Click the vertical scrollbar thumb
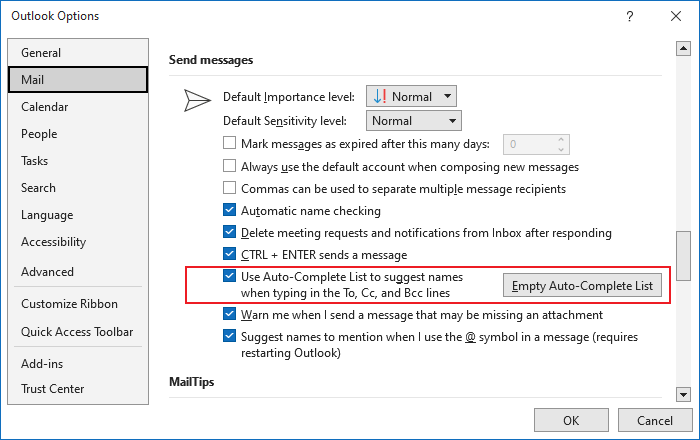This screenshot has width=700, height=440. [x=683, y=256]
